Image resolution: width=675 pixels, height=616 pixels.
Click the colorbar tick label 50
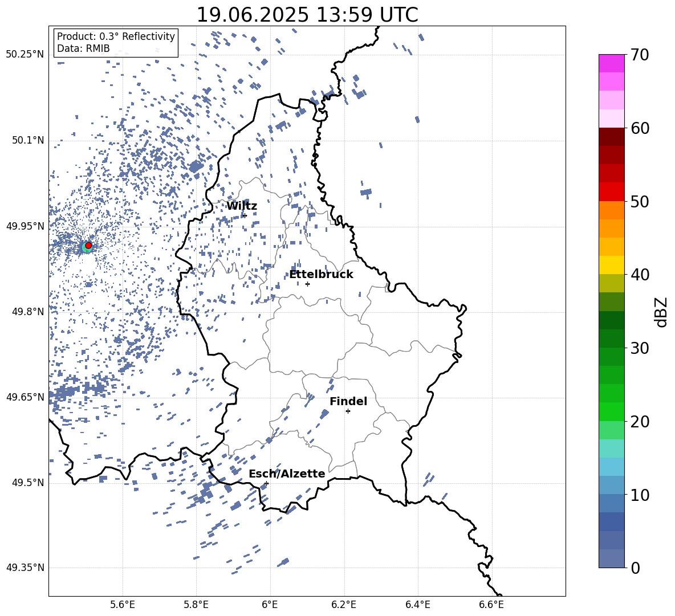pos(640,201)
